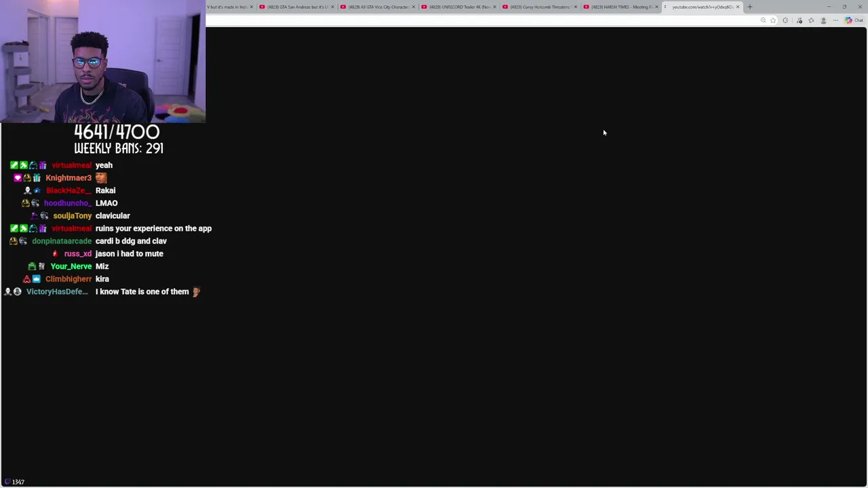Close the HARSH TIMES tab

(x=656, y=7)
